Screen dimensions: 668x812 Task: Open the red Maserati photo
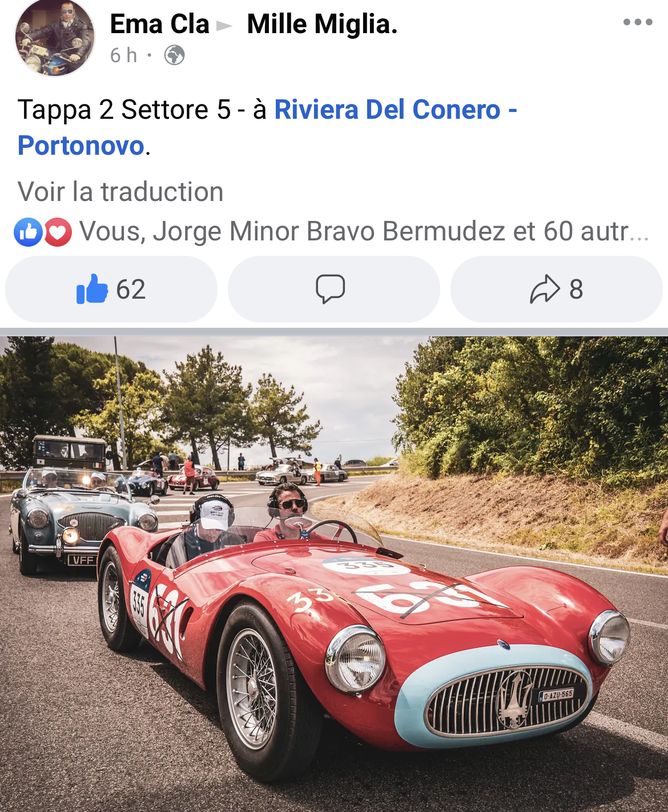tap(334, 574)
